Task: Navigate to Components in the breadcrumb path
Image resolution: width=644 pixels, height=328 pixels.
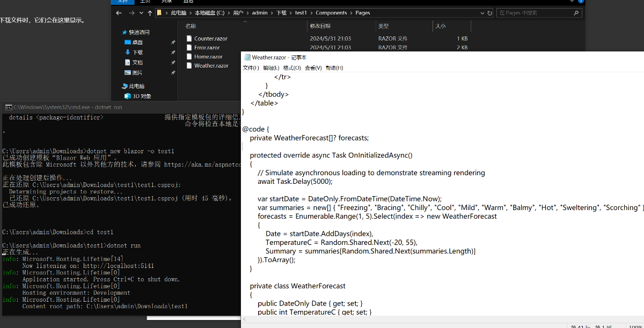Action: pos(331,13)
